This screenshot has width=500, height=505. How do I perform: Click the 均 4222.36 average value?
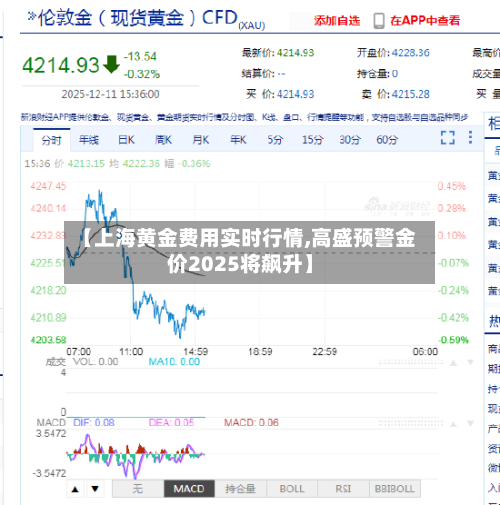[135, 164]
